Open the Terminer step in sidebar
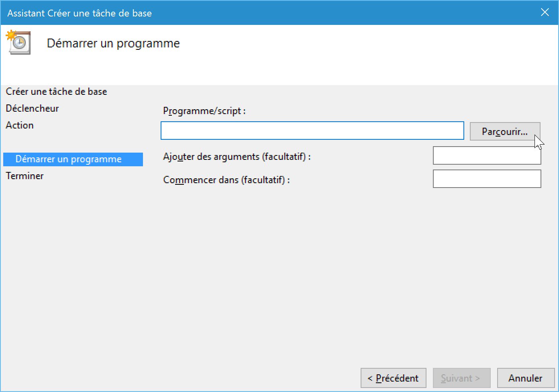Image resolution: width=559 pixels, height=392 pixels. pos(24,176)
